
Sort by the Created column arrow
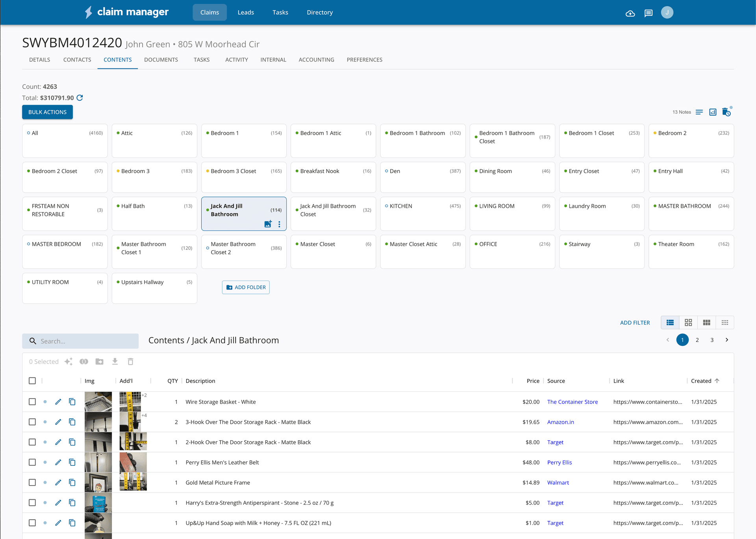pyautogui.click(x=717, y=381)
